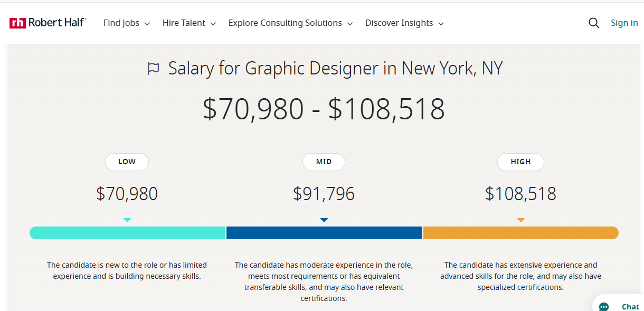This screenshot has height=311, width=644.
Task: Expand the Find Jobs dropdown chevron
Action: point(147,23)
